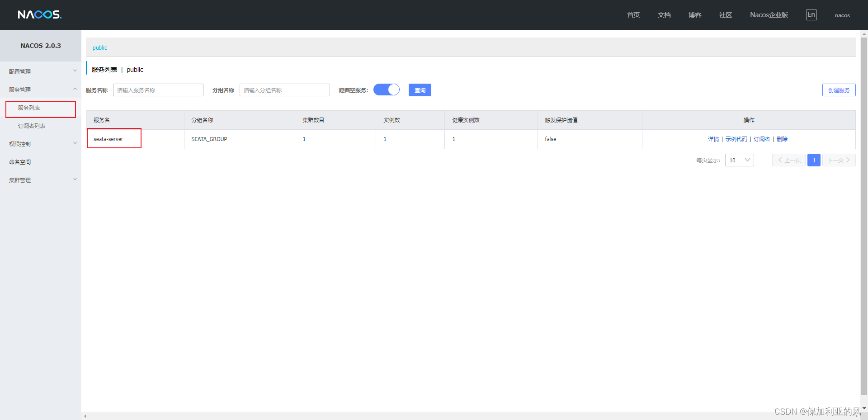Open 示例代码 for seata-server

[736, 139]
